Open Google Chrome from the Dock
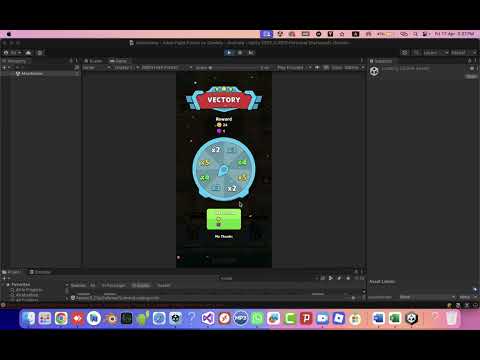This screenshot has height=360, width=480. [61, 318]
